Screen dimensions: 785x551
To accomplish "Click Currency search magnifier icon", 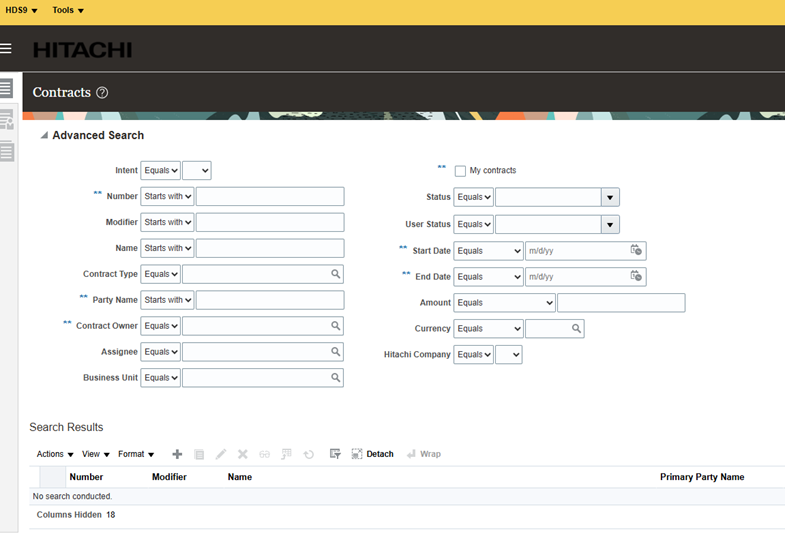I will 576,328.
